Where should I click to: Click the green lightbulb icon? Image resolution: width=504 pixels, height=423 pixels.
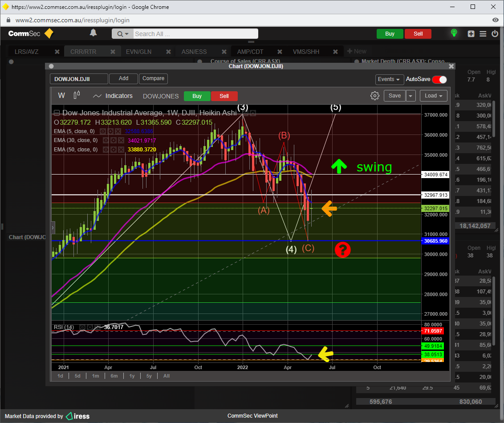point(454,33)
